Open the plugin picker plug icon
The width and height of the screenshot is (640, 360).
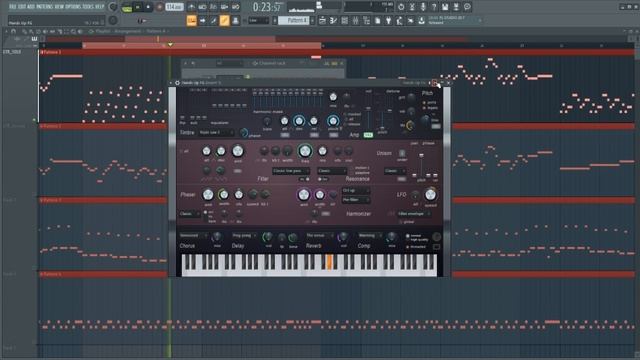[x=389, y=20]
